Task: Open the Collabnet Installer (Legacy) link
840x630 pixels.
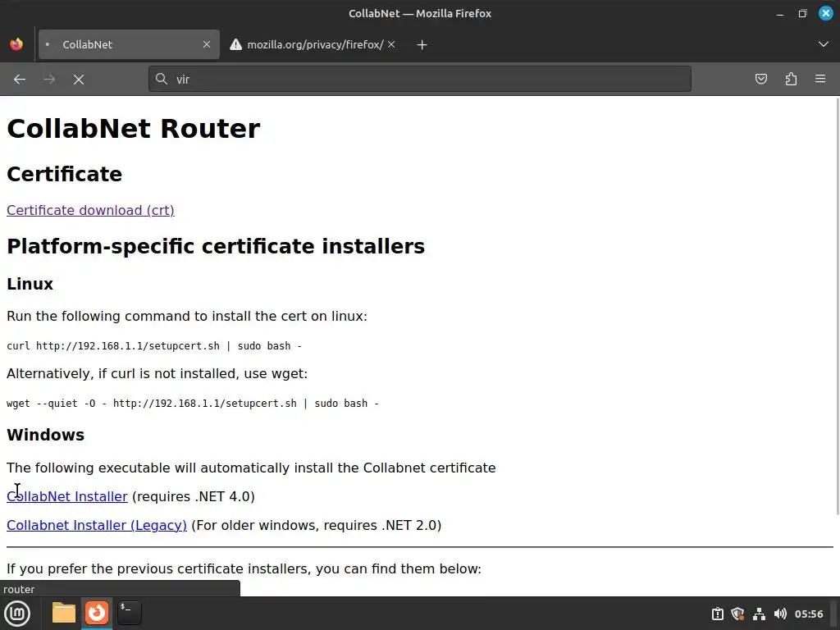Action: pos(97,525)
